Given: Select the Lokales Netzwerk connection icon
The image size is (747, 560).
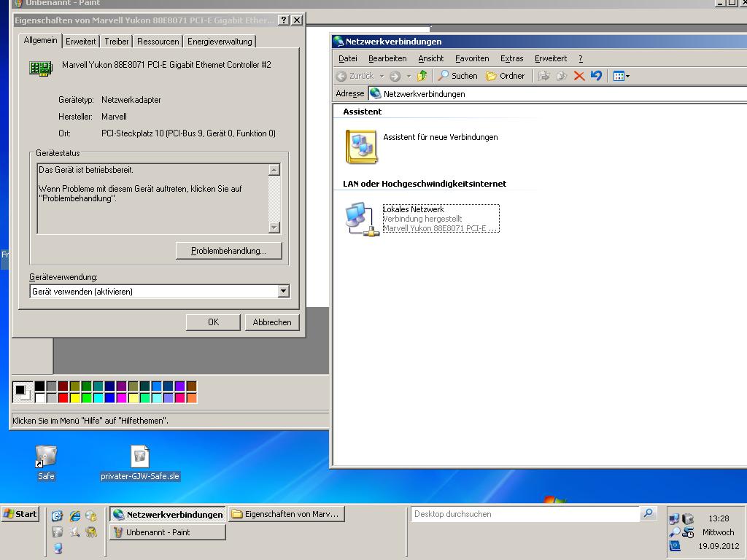Looking at the screenshot, I should coord(362,219).
